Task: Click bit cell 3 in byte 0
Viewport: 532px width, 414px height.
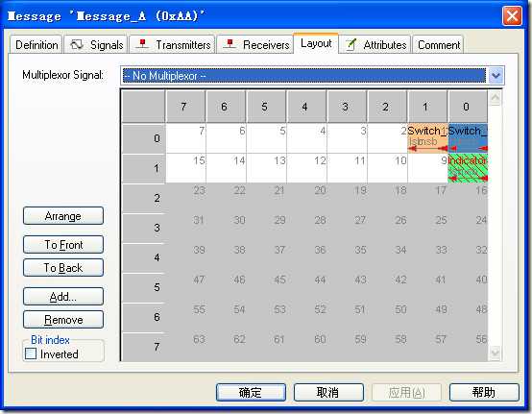Action: [347, 138]
